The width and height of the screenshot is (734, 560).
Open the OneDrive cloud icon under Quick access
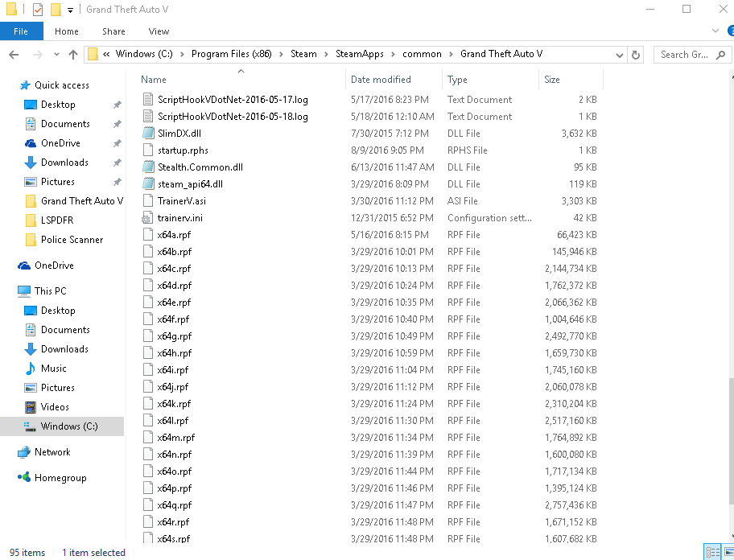click(x=30, y=143)
